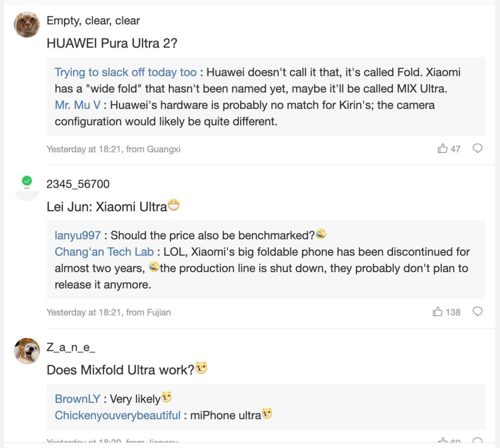
Task: Open replies for Lei Jun comment
Action: [x=478, y=312]
